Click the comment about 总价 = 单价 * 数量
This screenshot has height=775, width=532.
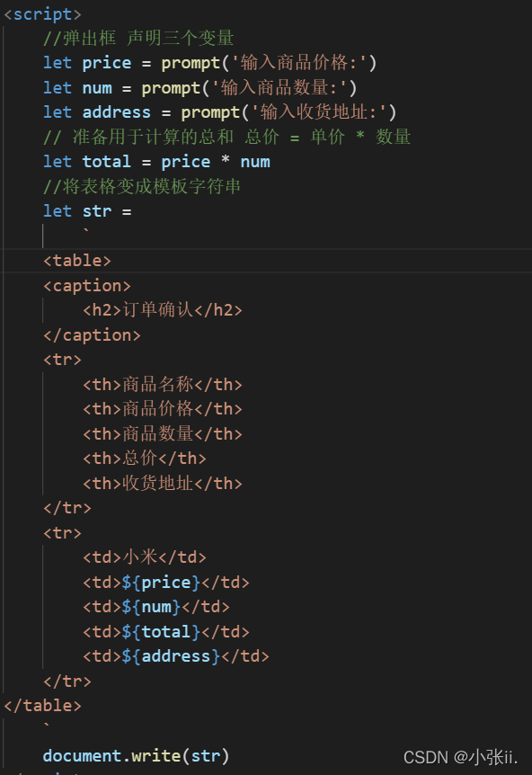coord(226,137)
